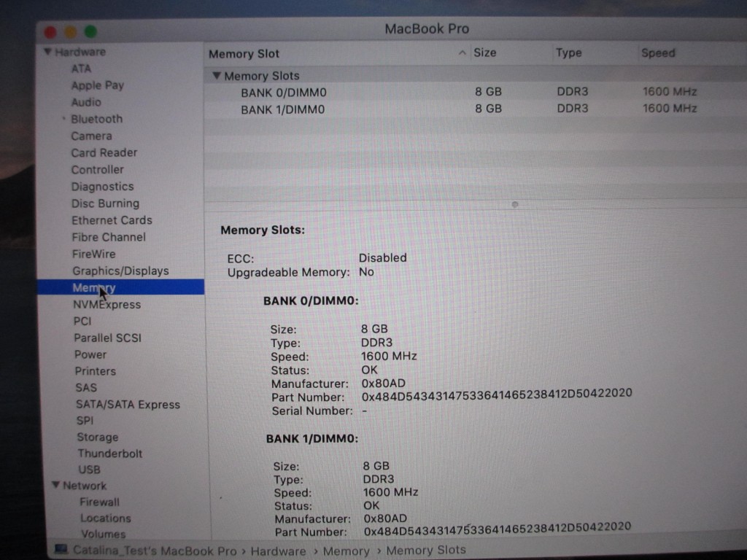Open Camera hardware information
747x560 pixels.
click(x=91, y=136)
